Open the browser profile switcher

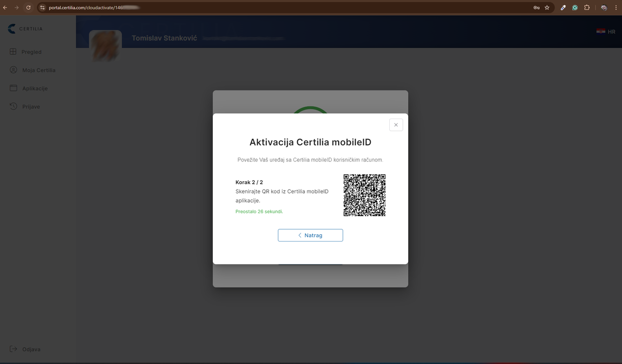coord(603,7)
